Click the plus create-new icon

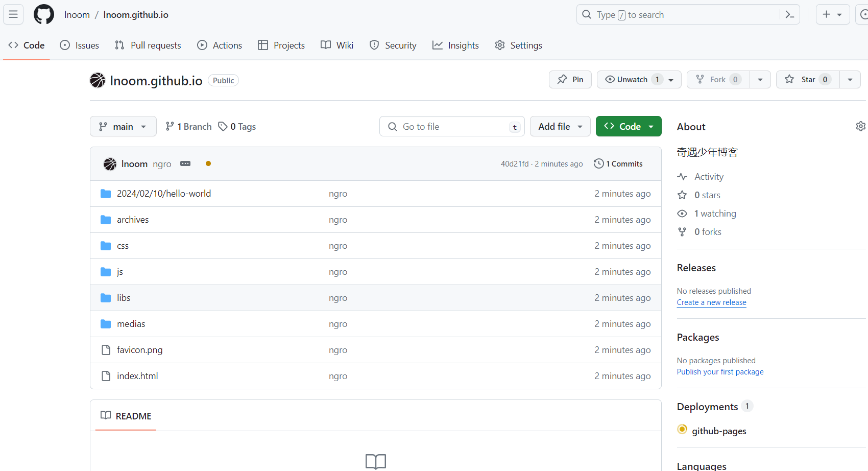[x=827, y=14]
